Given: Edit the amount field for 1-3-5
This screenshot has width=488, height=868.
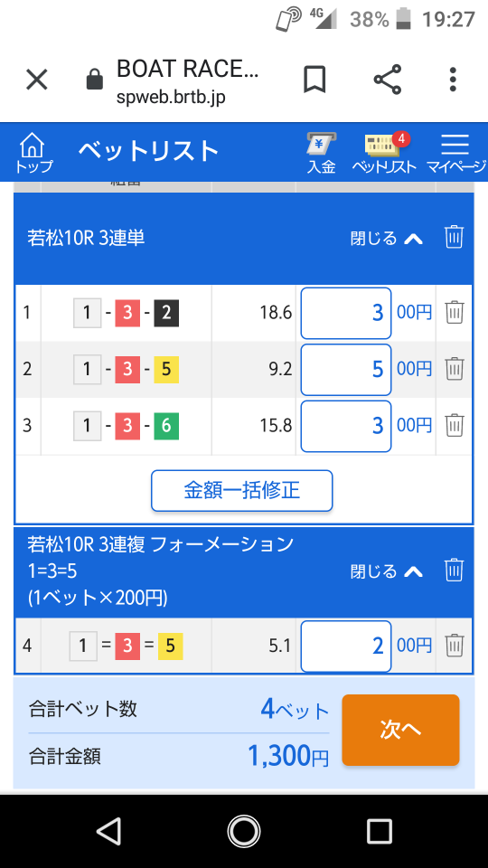Looking at the screenshot, I should pyautogui.click(x=346, y=369).
